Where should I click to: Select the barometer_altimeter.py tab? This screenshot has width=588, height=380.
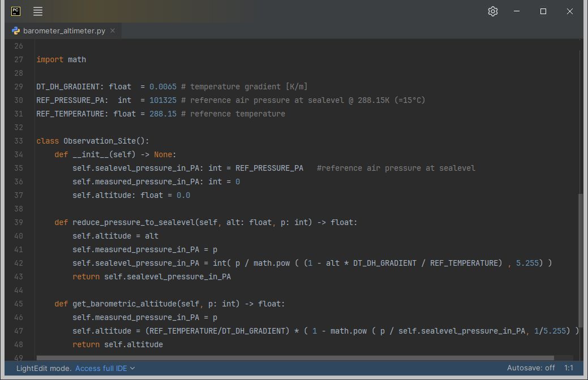click(x=64, y=31)
